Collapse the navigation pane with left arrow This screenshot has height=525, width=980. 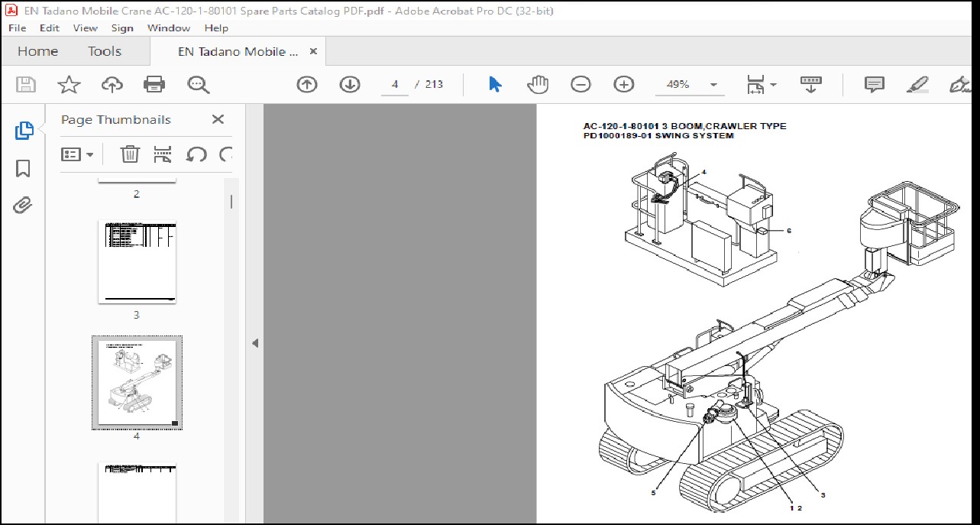pyautogui.click(x=255, y=343)
